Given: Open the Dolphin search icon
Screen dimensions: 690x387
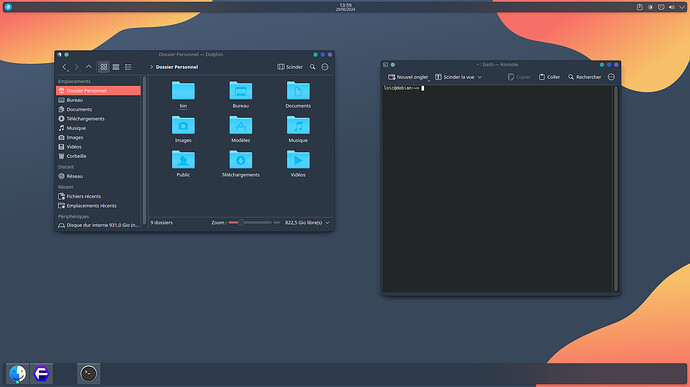Looking at the screenshot, I should tap(312, 67).
